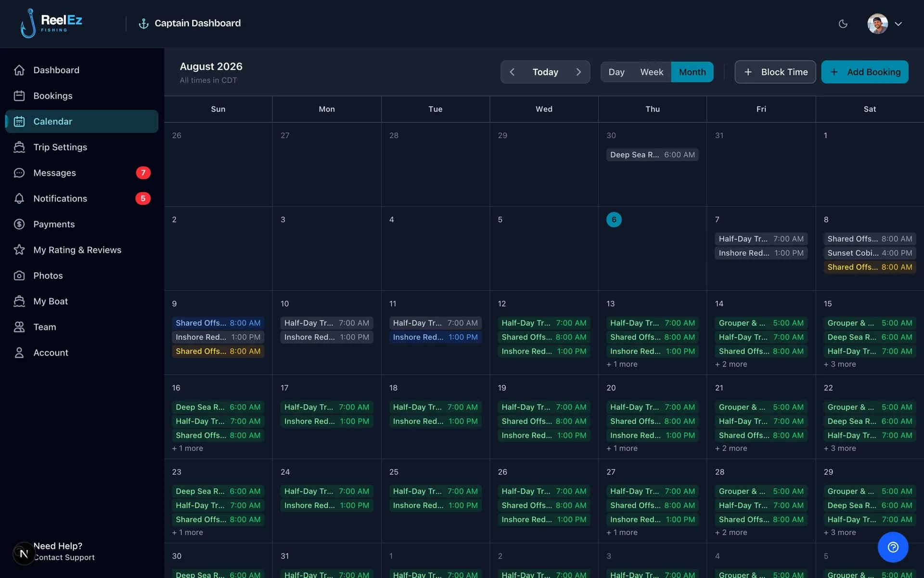Open the user profile avatar
The image size is (924, 578).
877,24
